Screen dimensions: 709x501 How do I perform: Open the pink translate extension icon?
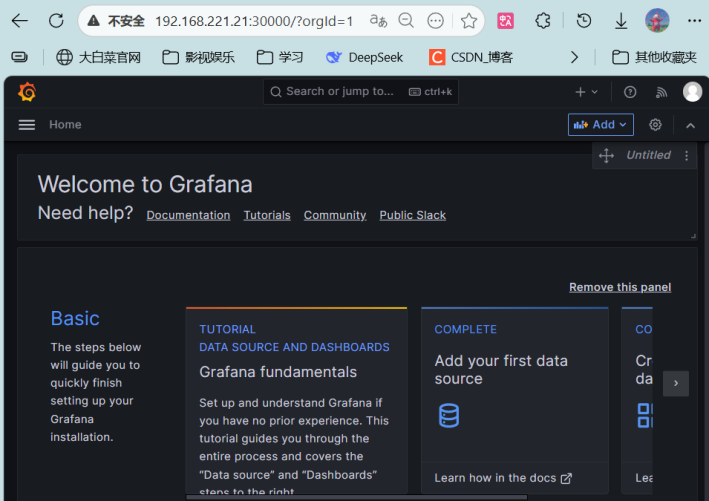(x=505, y=21)
